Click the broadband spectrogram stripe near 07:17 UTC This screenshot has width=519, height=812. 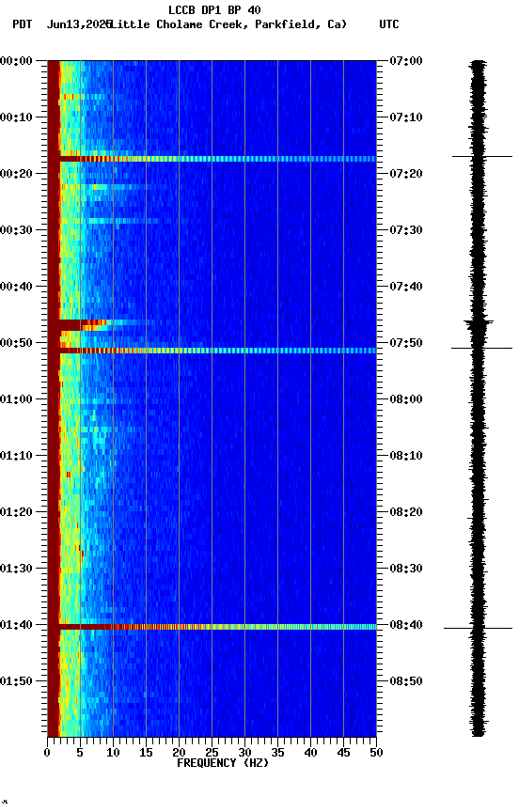pyautogui.click(x=217, y=159)
